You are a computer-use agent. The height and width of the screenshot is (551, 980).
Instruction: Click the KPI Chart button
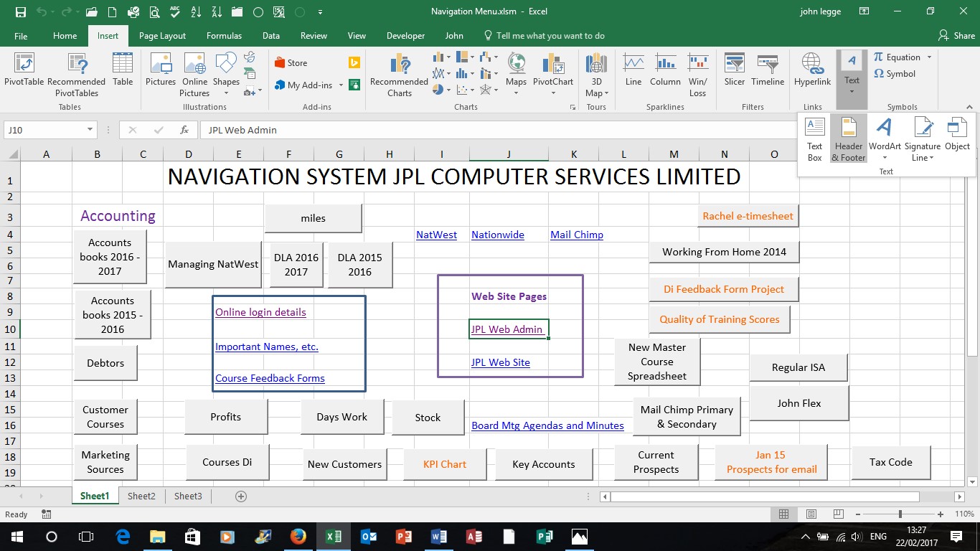(x=445, y=464)
